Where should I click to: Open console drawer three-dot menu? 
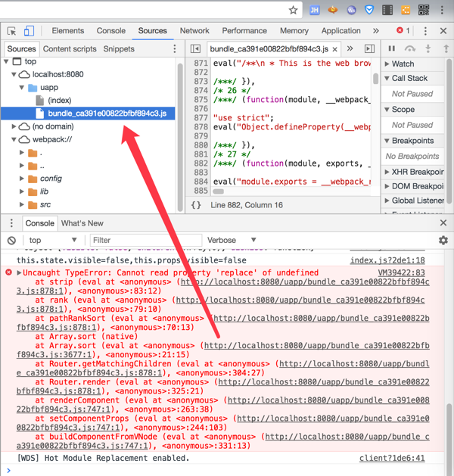[11, 223]
